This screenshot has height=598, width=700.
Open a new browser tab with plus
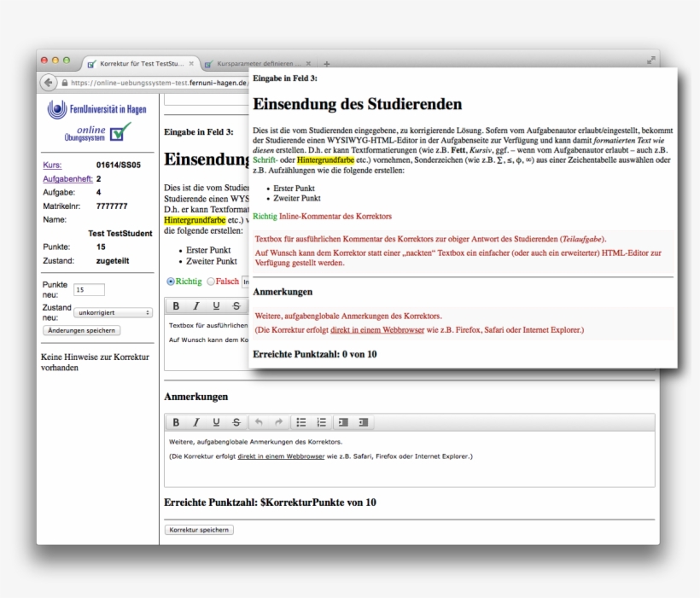click(x=327, y=64)
